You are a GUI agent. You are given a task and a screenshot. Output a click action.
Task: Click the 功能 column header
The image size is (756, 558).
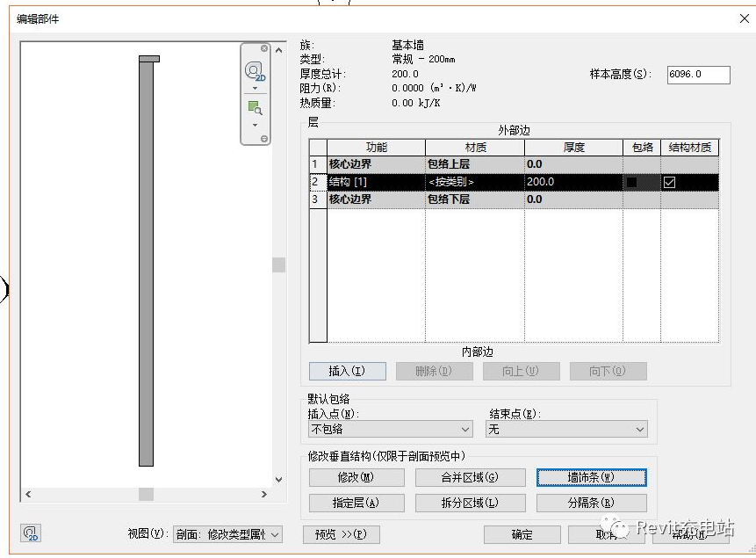376,148
